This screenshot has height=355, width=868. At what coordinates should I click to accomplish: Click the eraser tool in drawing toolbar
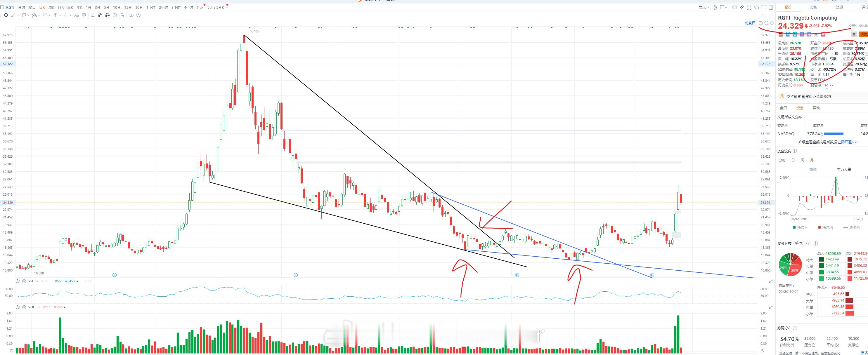[93, 15]
